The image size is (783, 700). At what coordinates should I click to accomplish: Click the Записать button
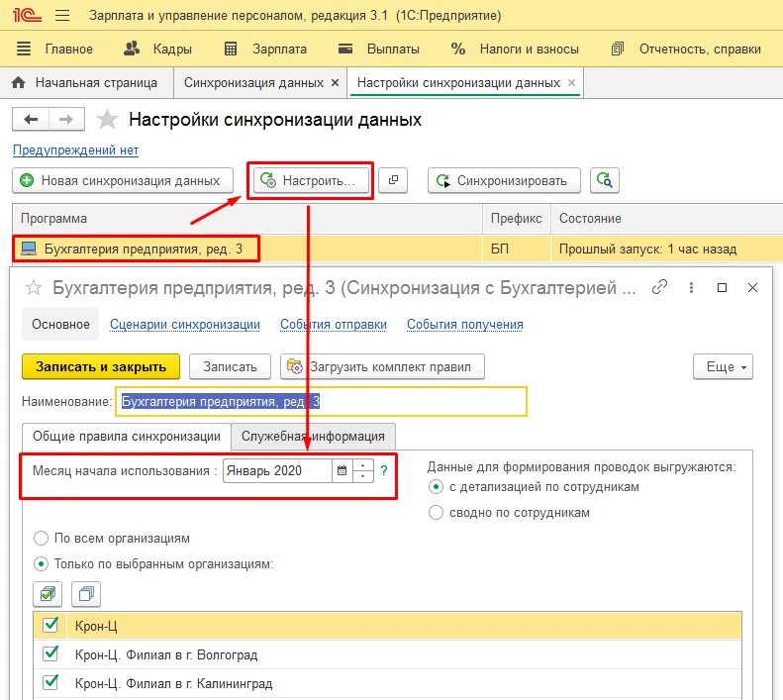pyautogui.click(x=230, y=366)
